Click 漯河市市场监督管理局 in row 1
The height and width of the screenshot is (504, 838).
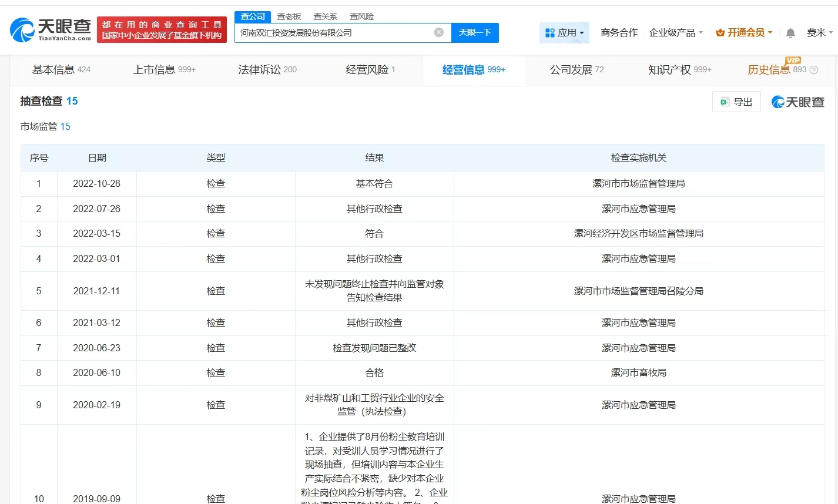[639, 184]
